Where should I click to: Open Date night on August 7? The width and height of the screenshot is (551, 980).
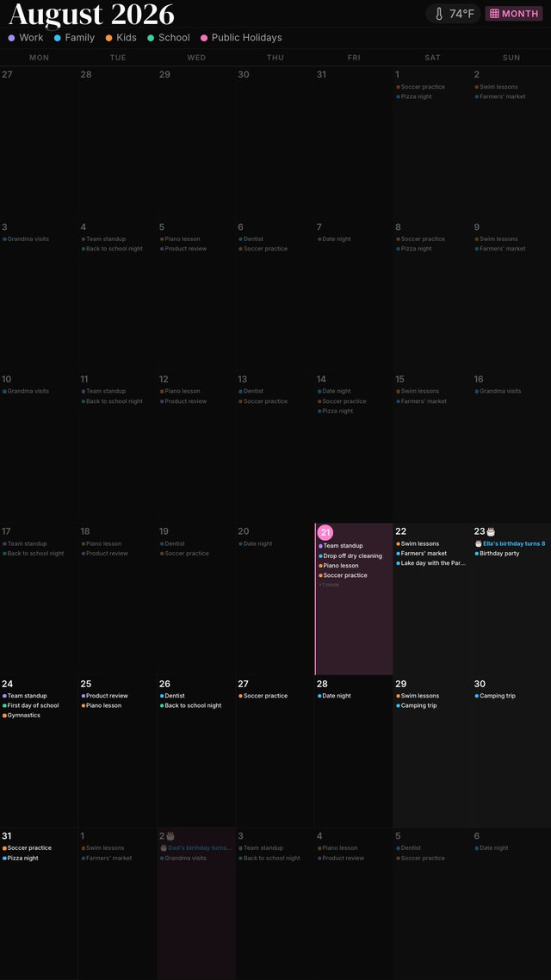click(335, 239)
